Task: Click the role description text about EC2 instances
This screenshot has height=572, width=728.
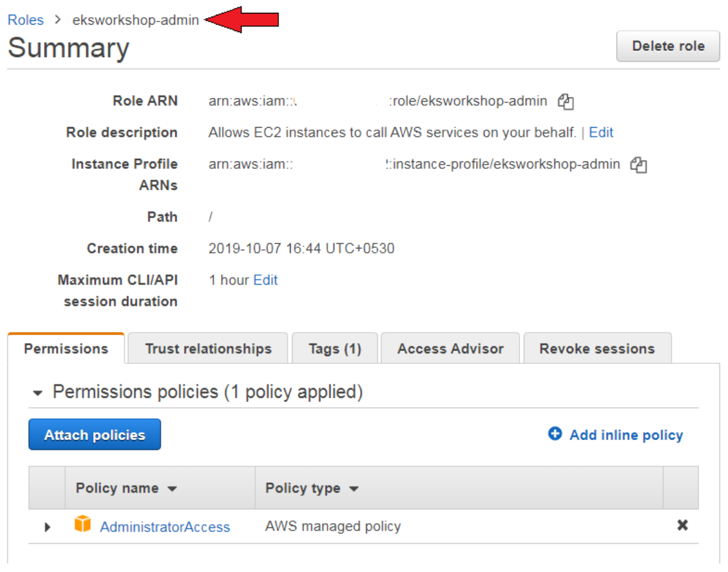Action: pyautogui.click(x=393, y=133)
